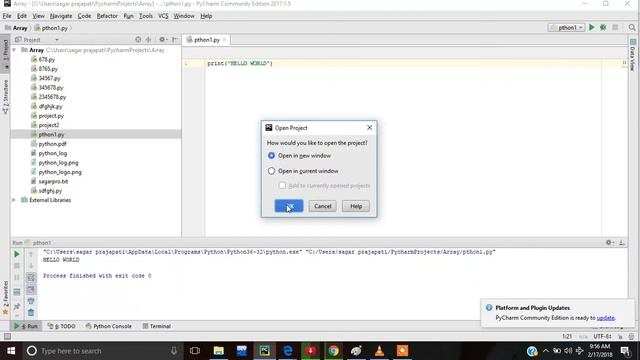Screen dimensions: 640x360
Task: Open VLC media player from the taskbar
Action: coord(380,351)
